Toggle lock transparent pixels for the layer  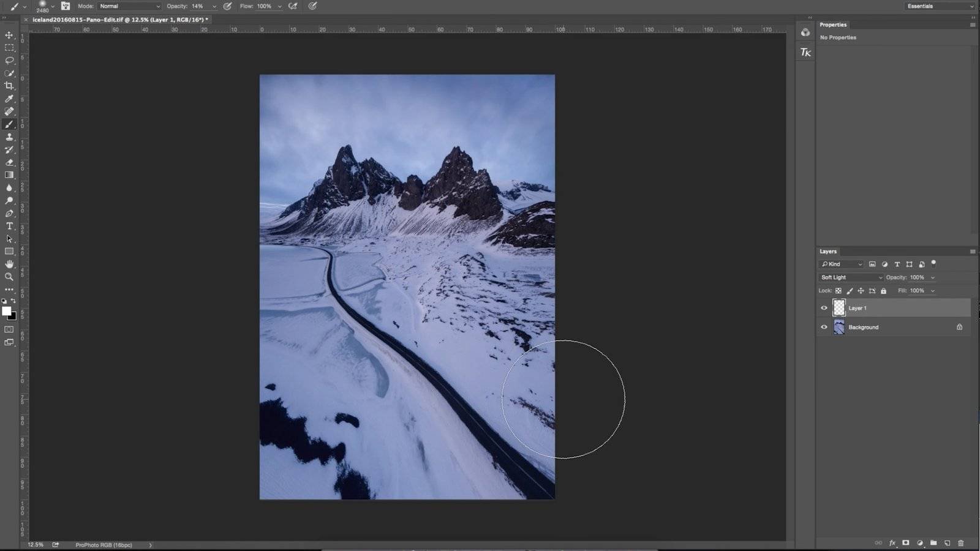point(839,291)
